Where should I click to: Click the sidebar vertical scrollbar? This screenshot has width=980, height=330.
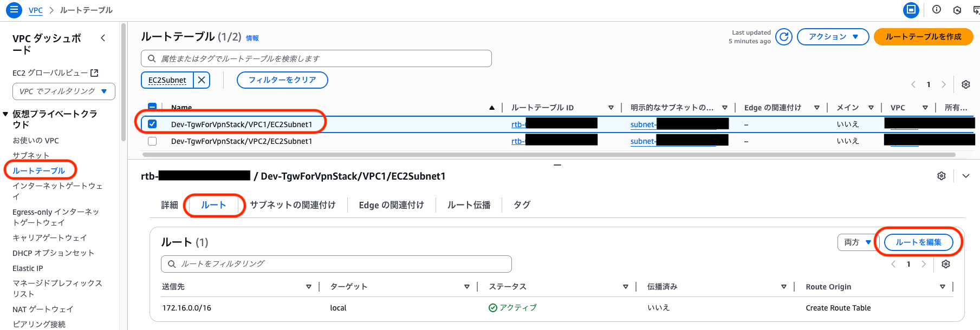[124, 82]
